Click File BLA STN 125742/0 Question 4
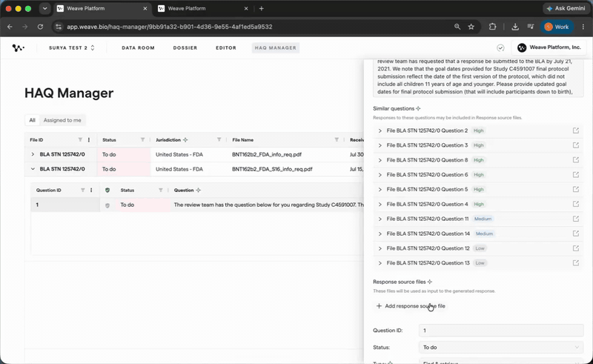Viewport: 593px width, 364px height. click(x=427, y=204)
